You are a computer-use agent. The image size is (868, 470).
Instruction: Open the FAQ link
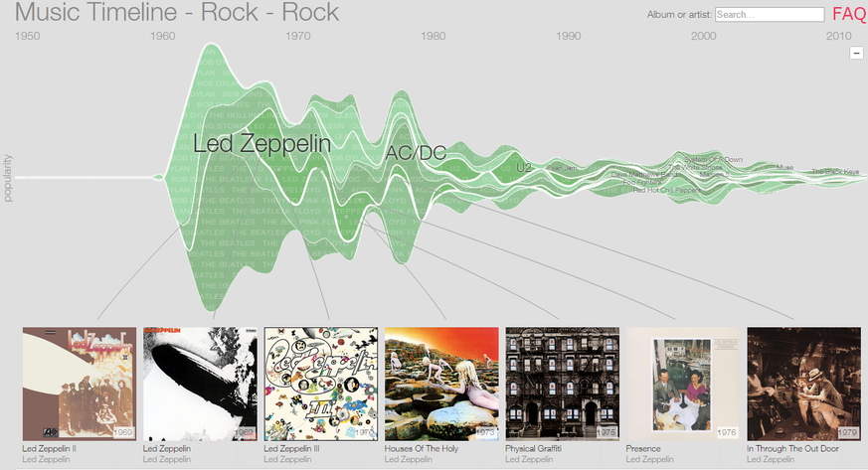click(850, 14)
